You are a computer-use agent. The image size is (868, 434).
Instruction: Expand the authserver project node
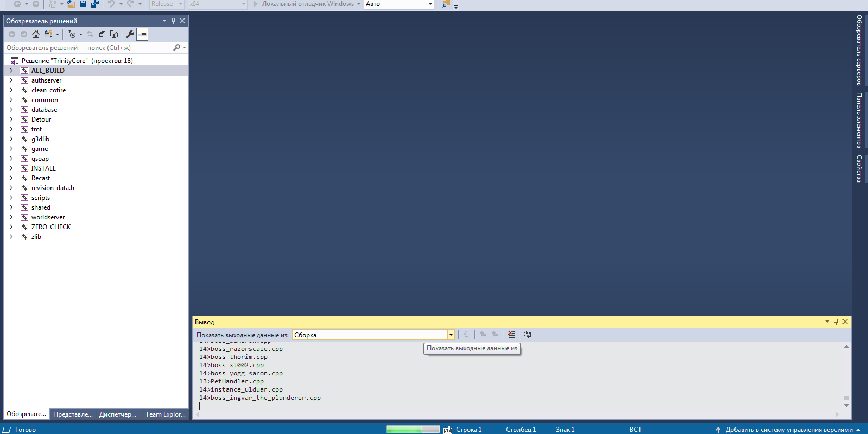coord(11,80)
